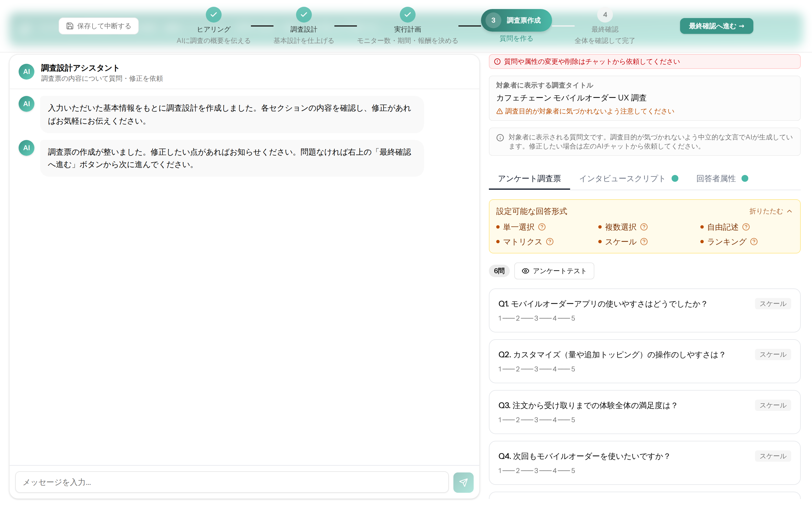The image size is (812, 508).
Task: Select the active 調査票作成 step pill
Action: (516, 20)
